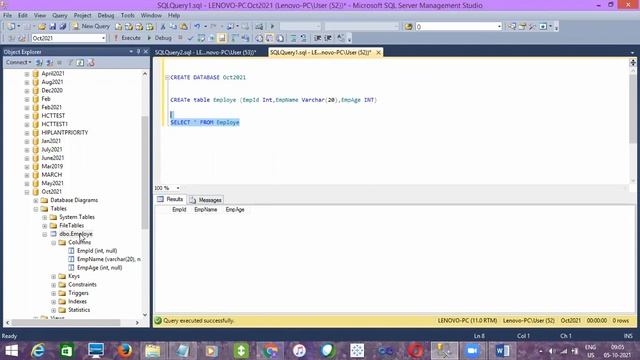640x360 pixels.
Task: Click Connect in Object Explorer
Action: 18,62
